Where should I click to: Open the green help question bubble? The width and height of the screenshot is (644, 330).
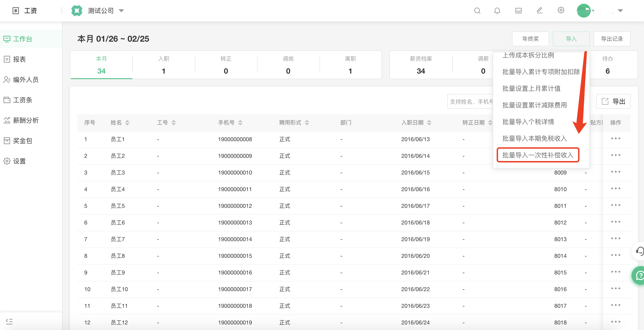point(639,275)
